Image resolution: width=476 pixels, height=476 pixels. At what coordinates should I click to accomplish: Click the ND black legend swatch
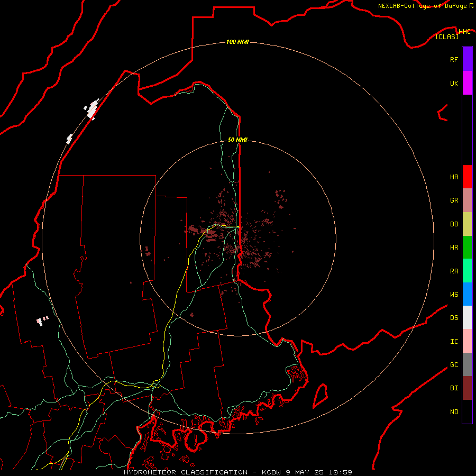coord(467,411)
